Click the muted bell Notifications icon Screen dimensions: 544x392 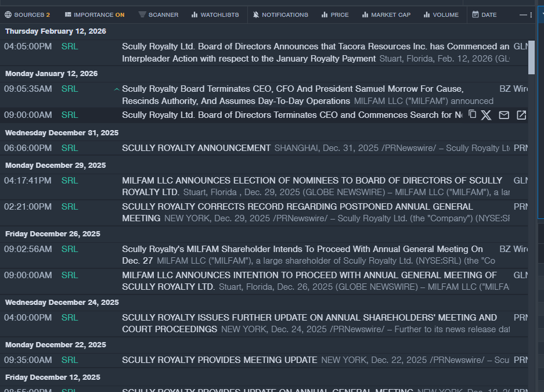[257, 15]
